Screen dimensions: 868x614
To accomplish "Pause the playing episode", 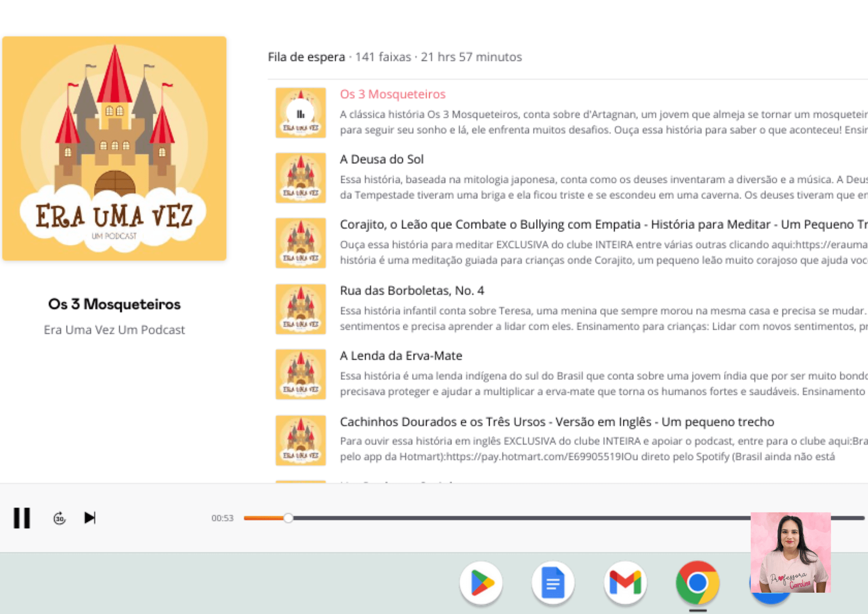I will pos(22,518).
